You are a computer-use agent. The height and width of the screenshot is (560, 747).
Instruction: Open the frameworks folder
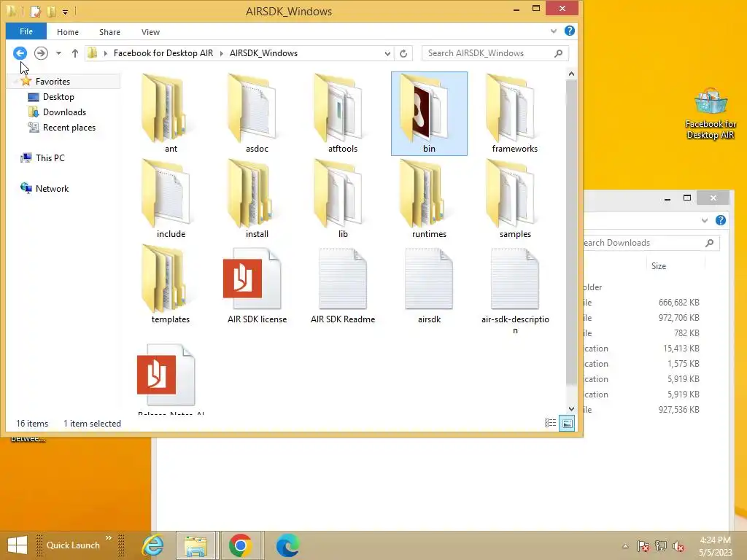coord(514,113)
